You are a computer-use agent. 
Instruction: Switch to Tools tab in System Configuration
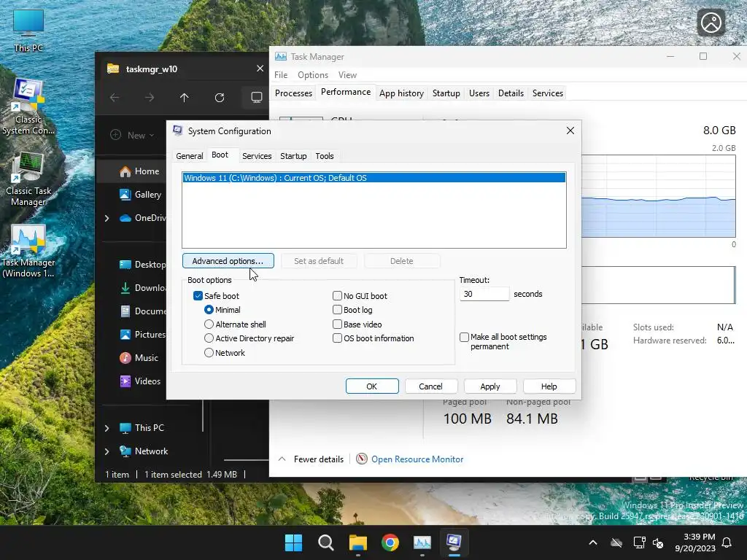325,156
